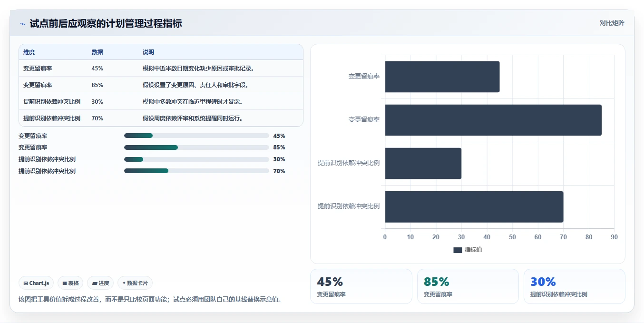The height and width of the screenshot is (323, 644).
Task: Click the x-axis tick label 0
Action: click(x=385, y=237)
